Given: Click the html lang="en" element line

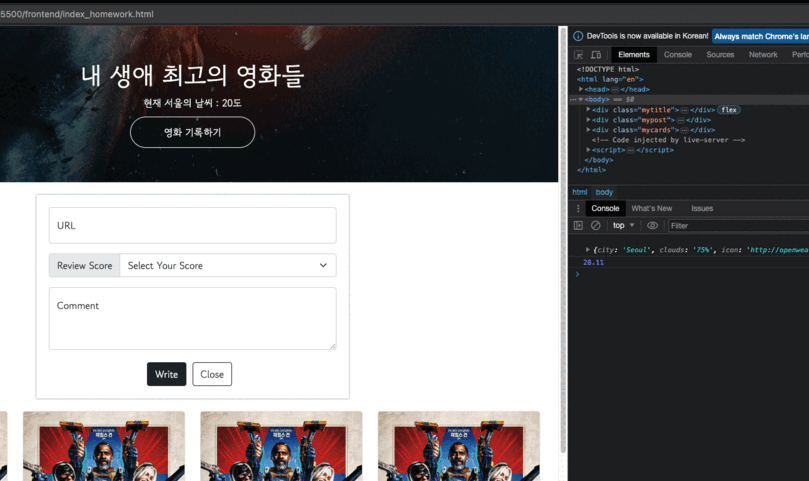Looking at the screenshot, I should [610, 79].
